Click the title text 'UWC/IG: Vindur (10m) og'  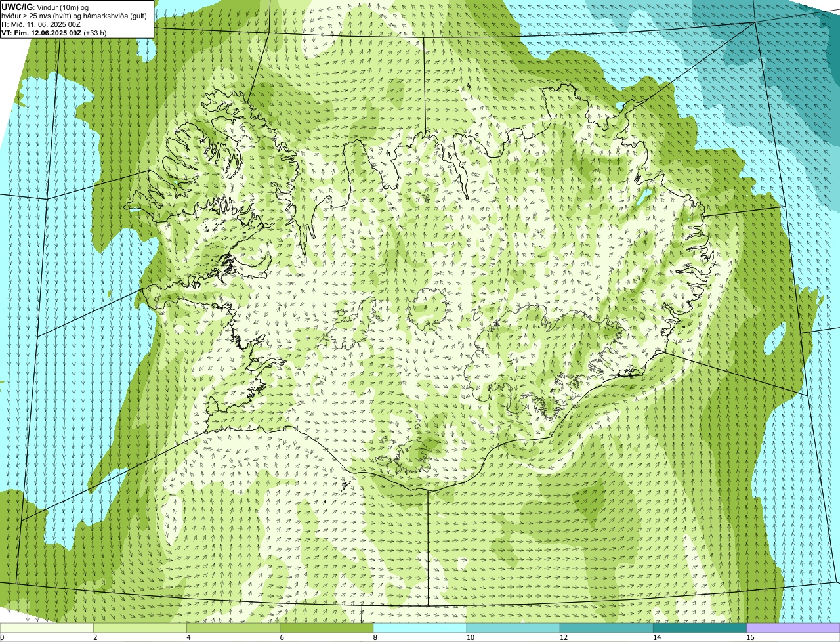pos(45,7)
